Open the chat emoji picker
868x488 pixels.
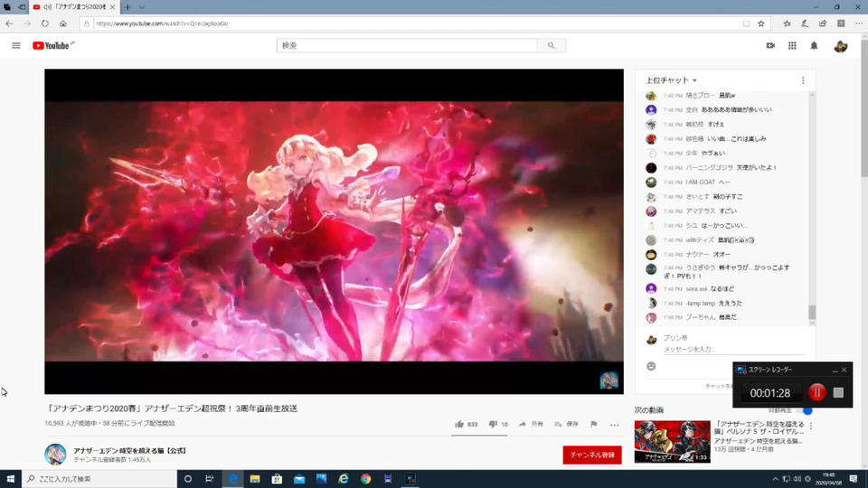[x=651, y=366]
